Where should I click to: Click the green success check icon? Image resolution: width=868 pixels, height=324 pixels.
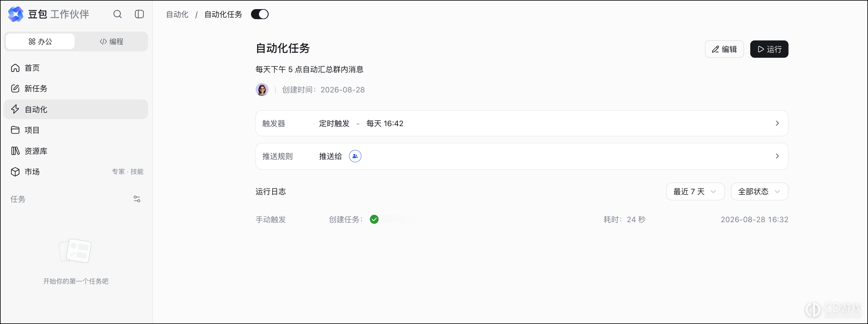(x=374, y=219)
